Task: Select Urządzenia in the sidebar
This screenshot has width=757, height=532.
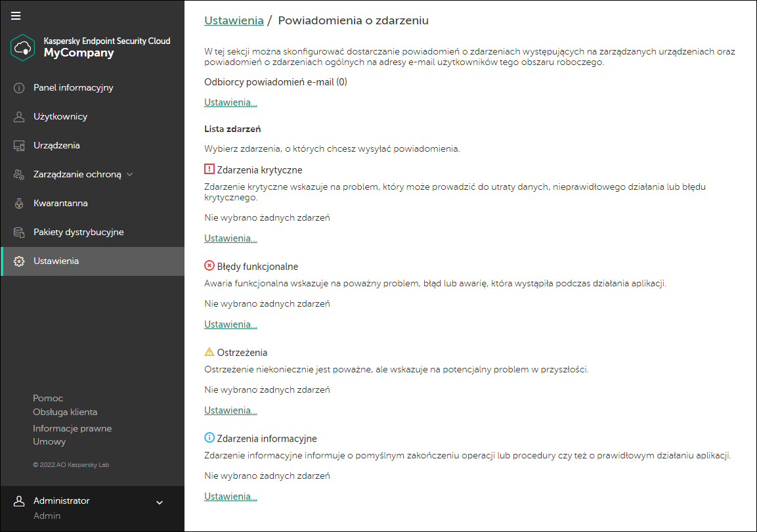Action: pyautogui.click(x=56, y=146)
